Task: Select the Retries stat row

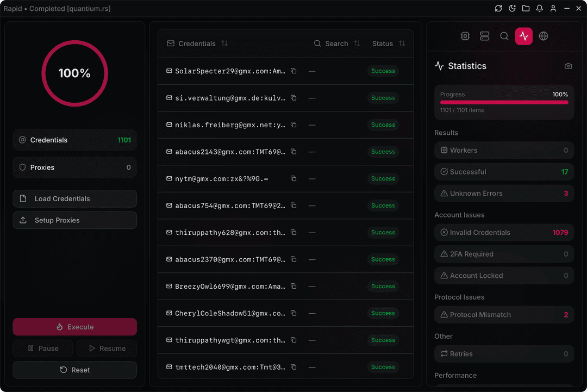Action: 504,354
